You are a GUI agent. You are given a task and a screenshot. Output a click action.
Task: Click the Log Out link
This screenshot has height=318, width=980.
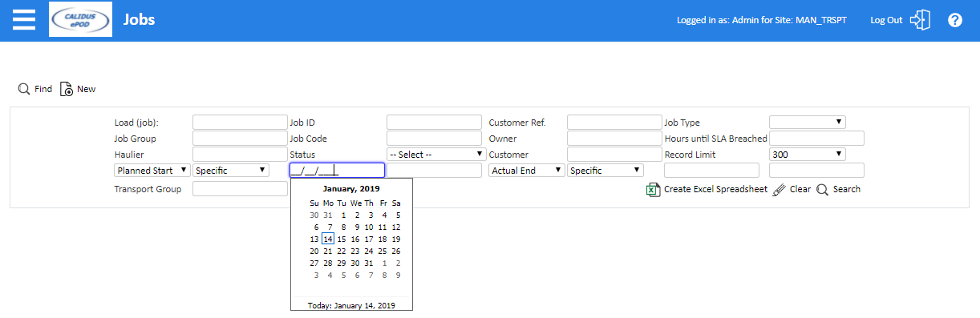click(x=886, y=20)
